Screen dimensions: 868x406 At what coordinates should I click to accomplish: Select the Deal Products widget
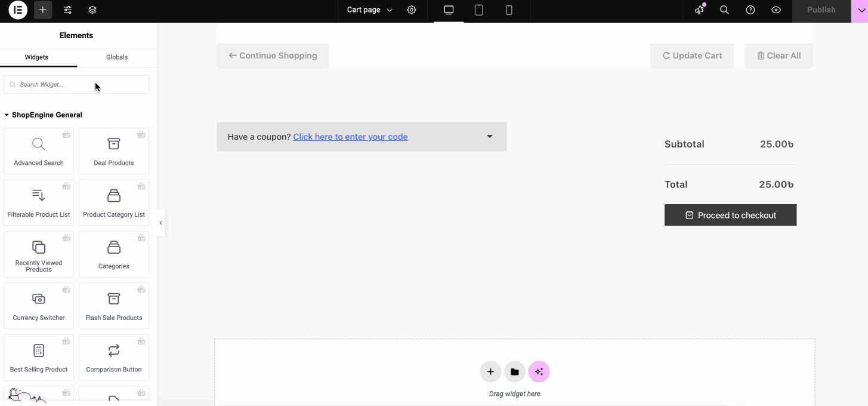pyautogui.click(x=114, y=151)
